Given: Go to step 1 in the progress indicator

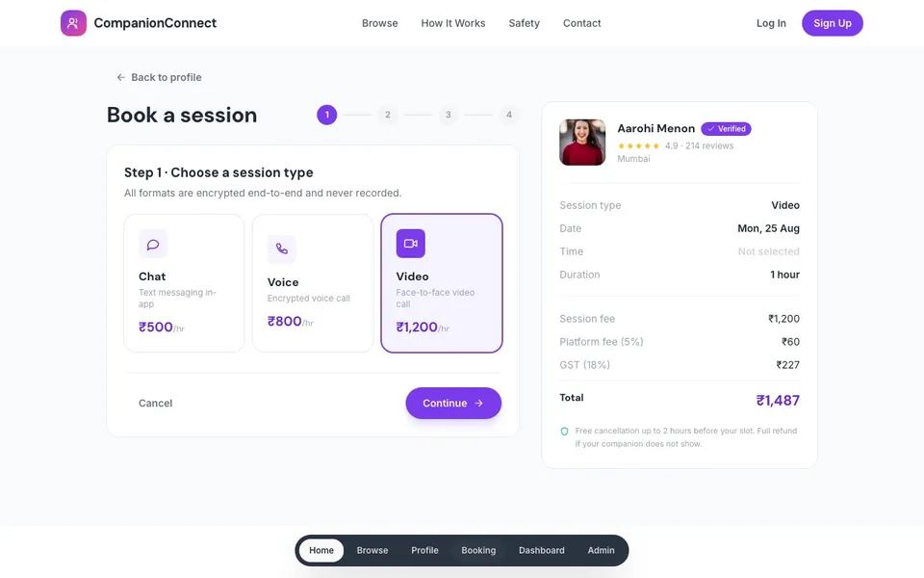Looking at the screenshot, I should point(327,115).
